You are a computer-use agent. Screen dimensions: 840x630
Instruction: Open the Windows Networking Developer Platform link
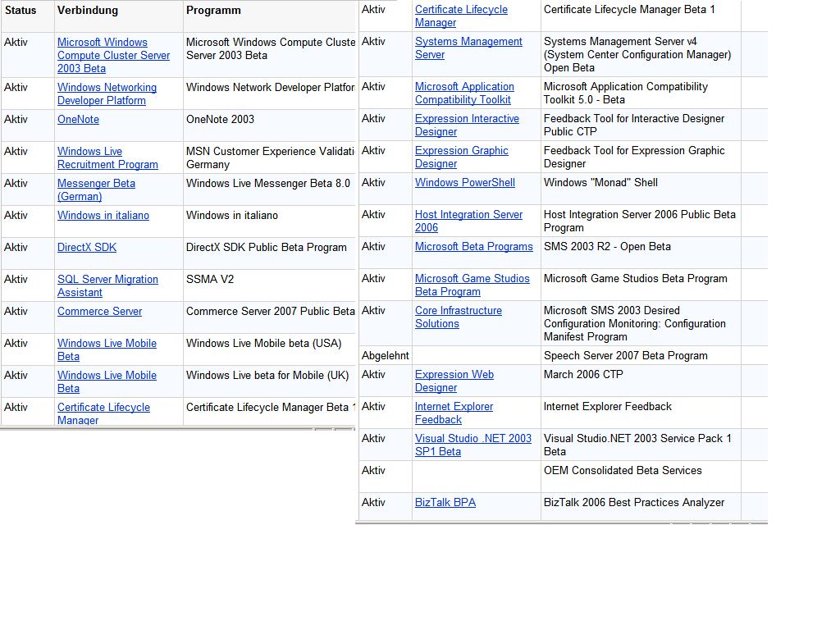(107, 94)
